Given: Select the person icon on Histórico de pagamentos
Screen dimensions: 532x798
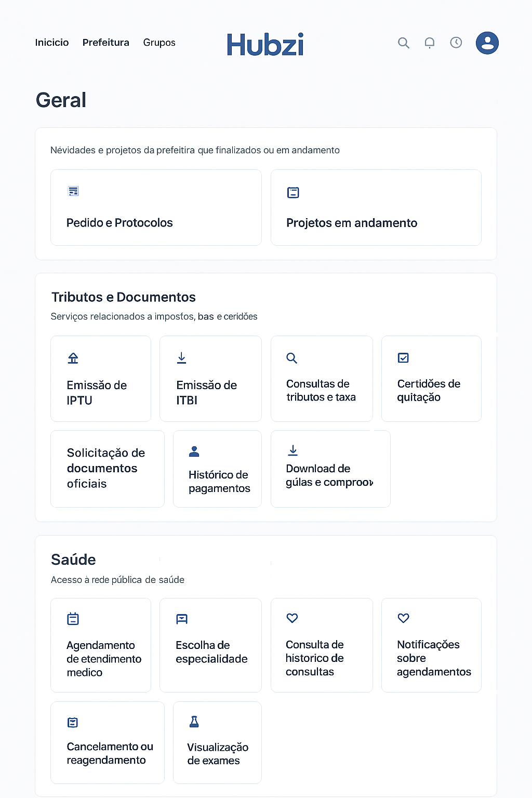Looking at the screenshot, I should [194, 451].
